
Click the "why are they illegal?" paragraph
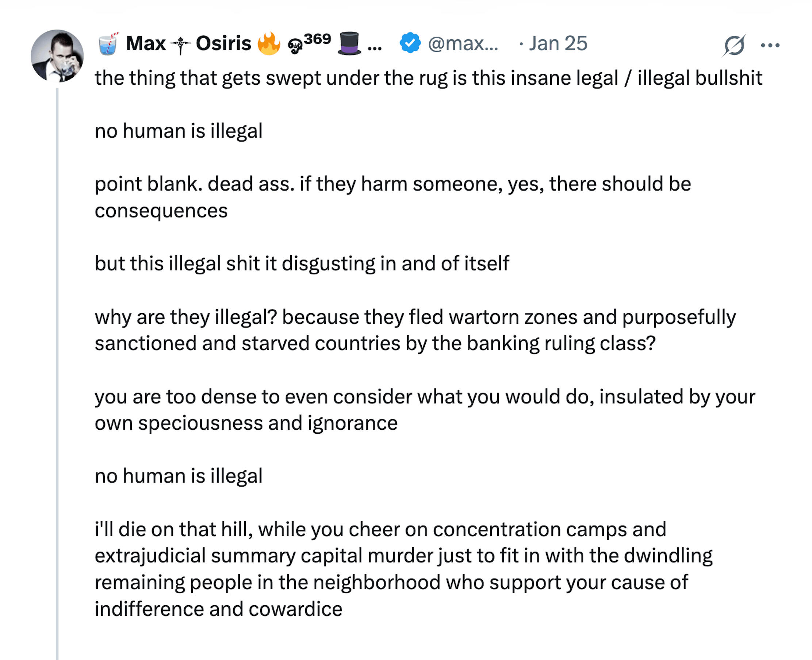tap(415, 330)
